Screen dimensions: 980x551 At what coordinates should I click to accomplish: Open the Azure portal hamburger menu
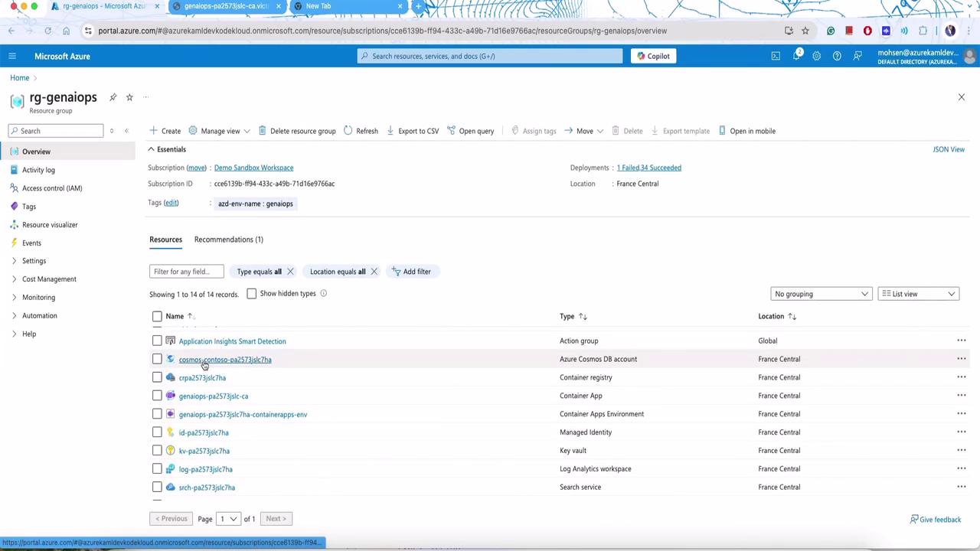point(12,56)
